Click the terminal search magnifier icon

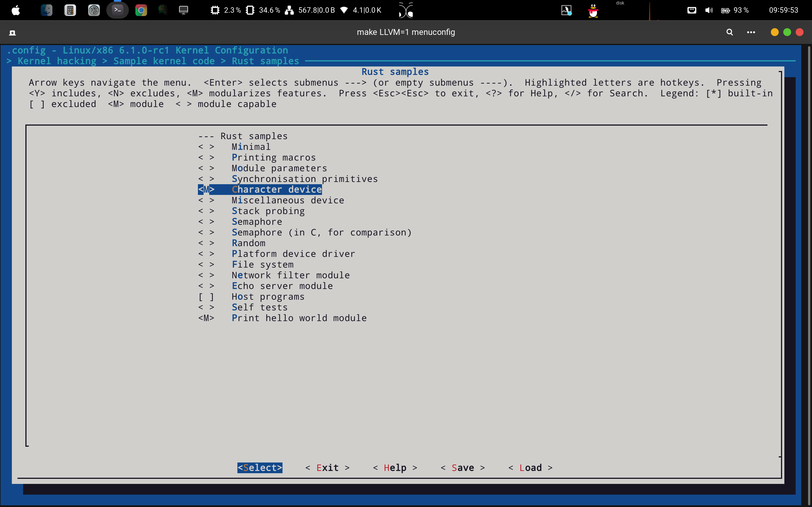click(729, 32)
